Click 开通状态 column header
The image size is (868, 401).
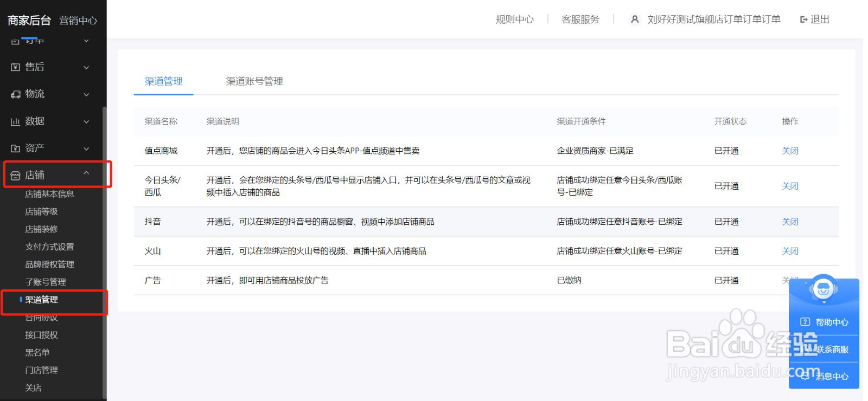pyautogui.click(x=730, y=121)
